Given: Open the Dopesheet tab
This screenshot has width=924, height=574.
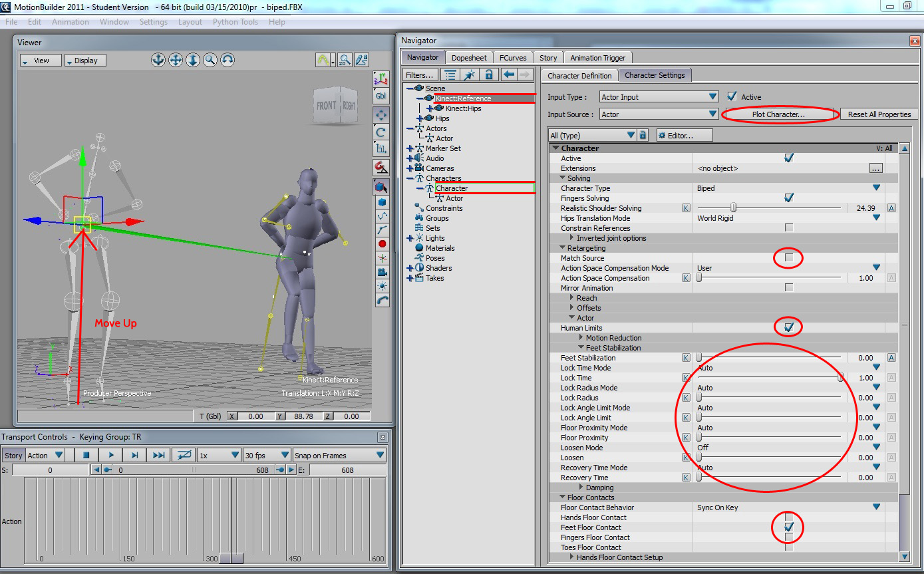Looking at the screenshot, I should tap(469, 57).
